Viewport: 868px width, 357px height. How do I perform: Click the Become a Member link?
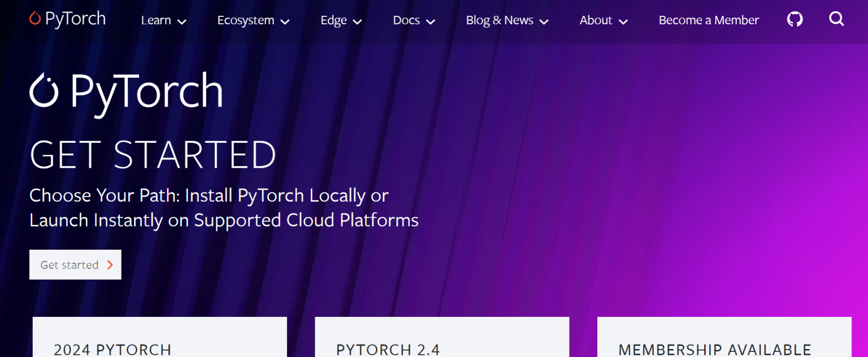[x=709, y=20]
